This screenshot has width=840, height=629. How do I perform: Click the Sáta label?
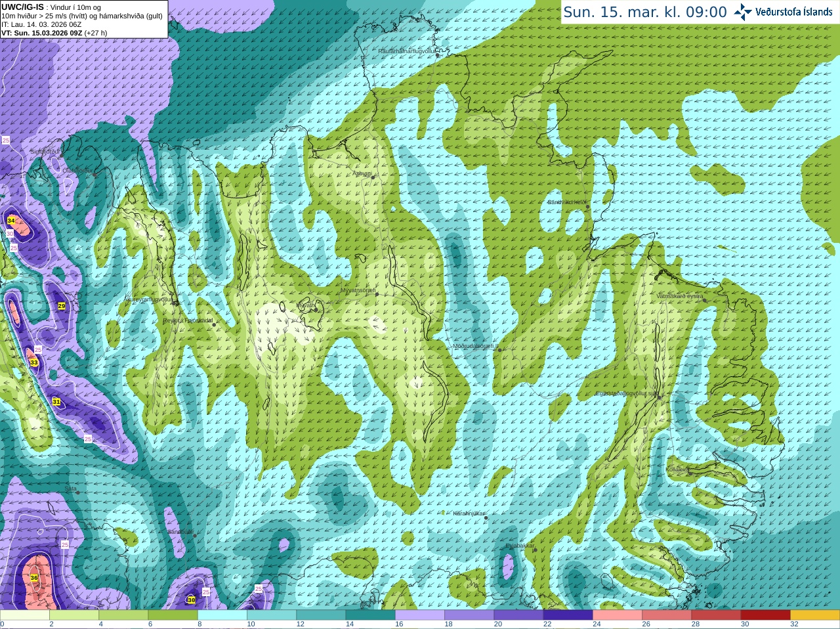pyautogui.click(x=70, y=488)
